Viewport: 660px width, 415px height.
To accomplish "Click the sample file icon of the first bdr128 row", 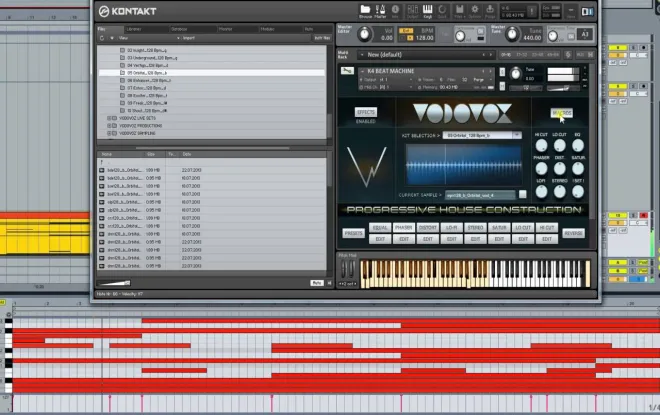I will 101,170.
